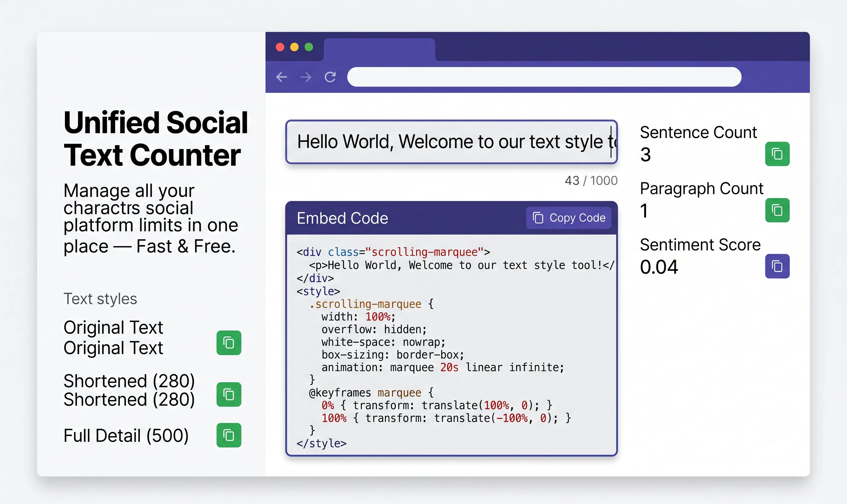Viewport: 847px width, 504px height.
Task: Click the 0.04 sentiment value
Action: coord(659,267)
